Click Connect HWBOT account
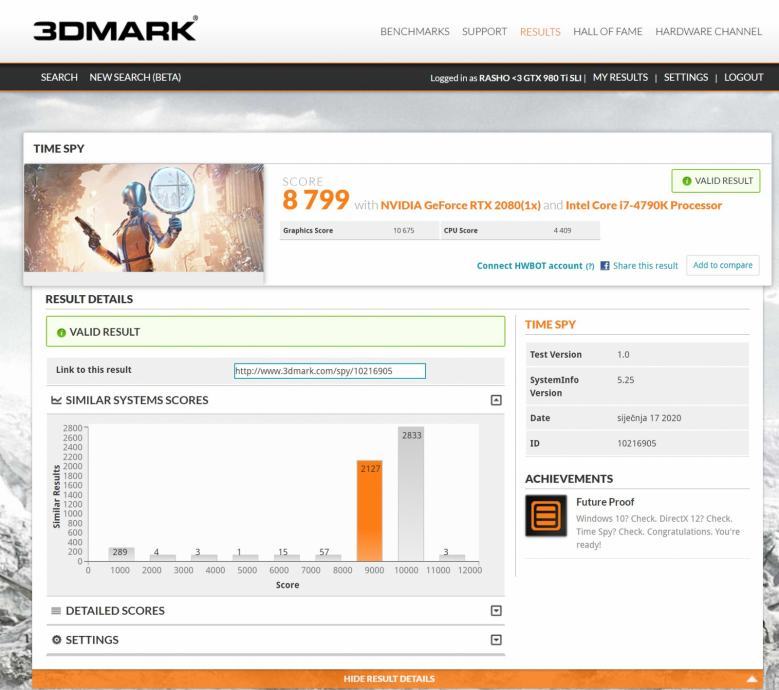Viewport: 779px width, 690px height. (530, 266)
